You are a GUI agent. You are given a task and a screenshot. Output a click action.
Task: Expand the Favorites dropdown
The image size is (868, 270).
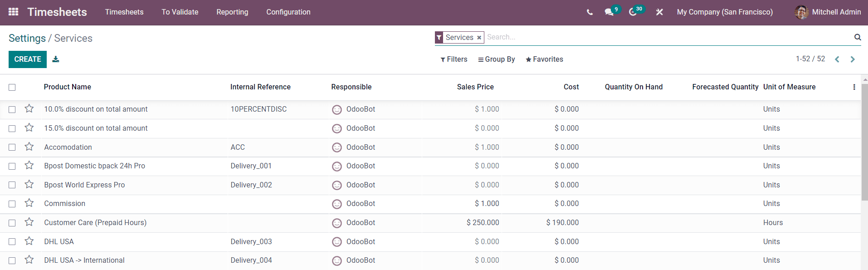point(544,59)
